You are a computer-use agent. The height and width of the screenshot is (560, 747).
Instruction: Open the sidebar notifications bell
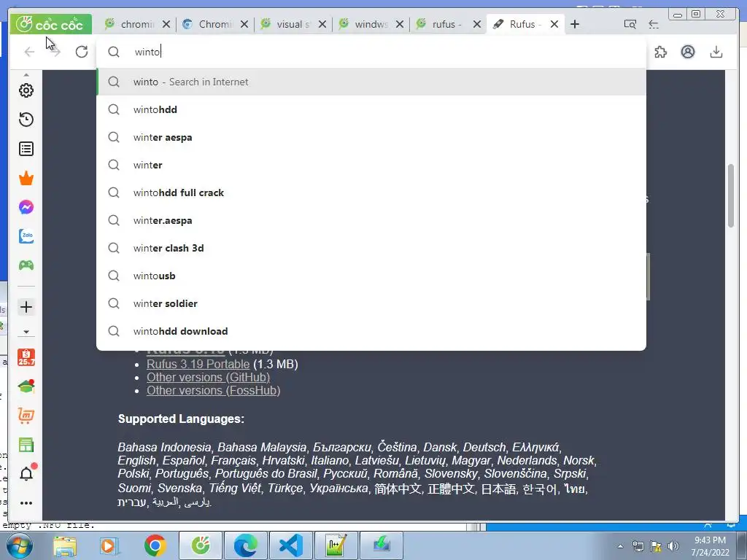(27, 472)
